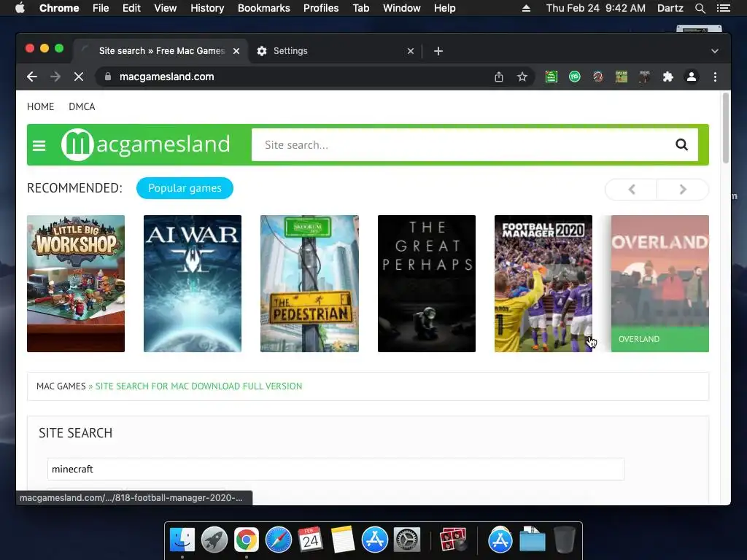Click the OVERLAND caption label
The height and width of the screenshot is (560, 747).
(639, 339)
